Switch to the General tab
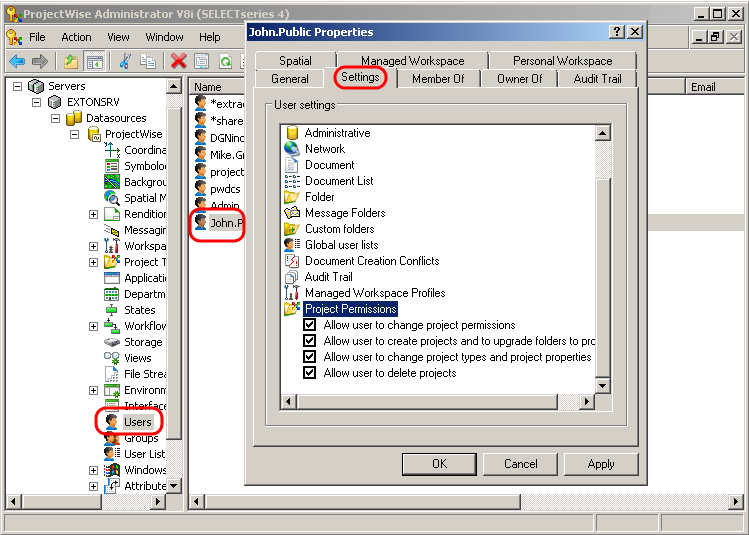Viewport: 749px width, 535px height. click(290, 79)
